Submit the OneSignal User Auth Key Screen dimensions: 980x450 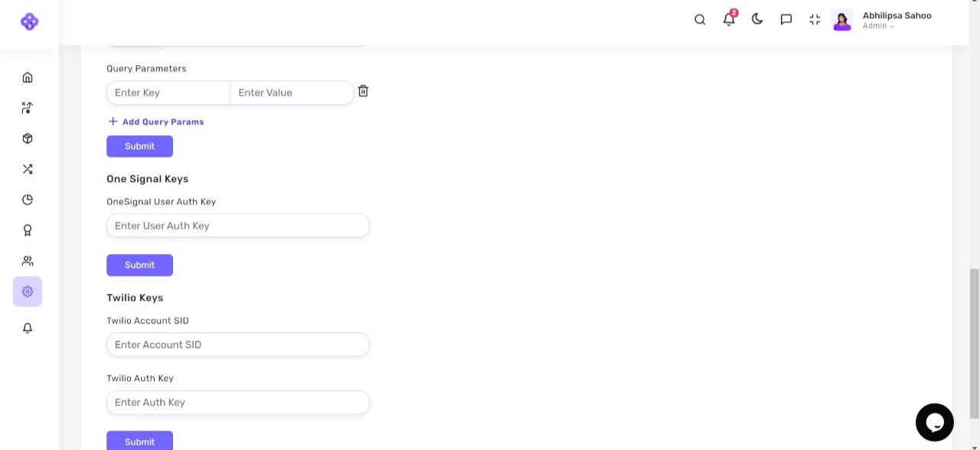pyautogui.click(x=139, y=265)
